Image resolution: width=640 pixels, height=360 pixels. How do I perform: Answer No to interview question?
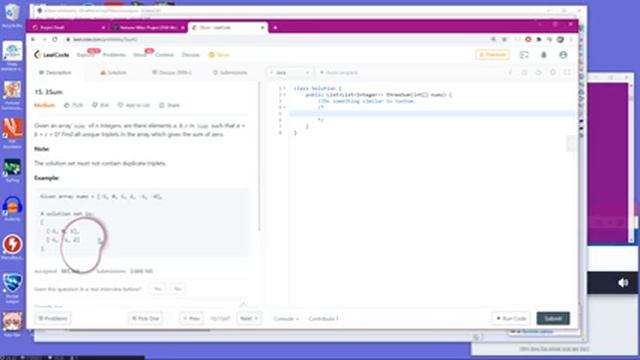[x=177, y=289]
